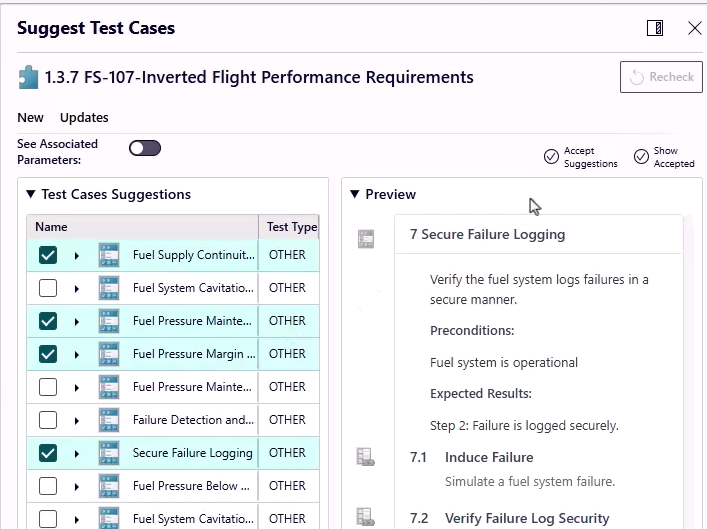Click icon of unchecked Fuel Pressure Mainte row
707x529 pixels.
click(109, 387)
